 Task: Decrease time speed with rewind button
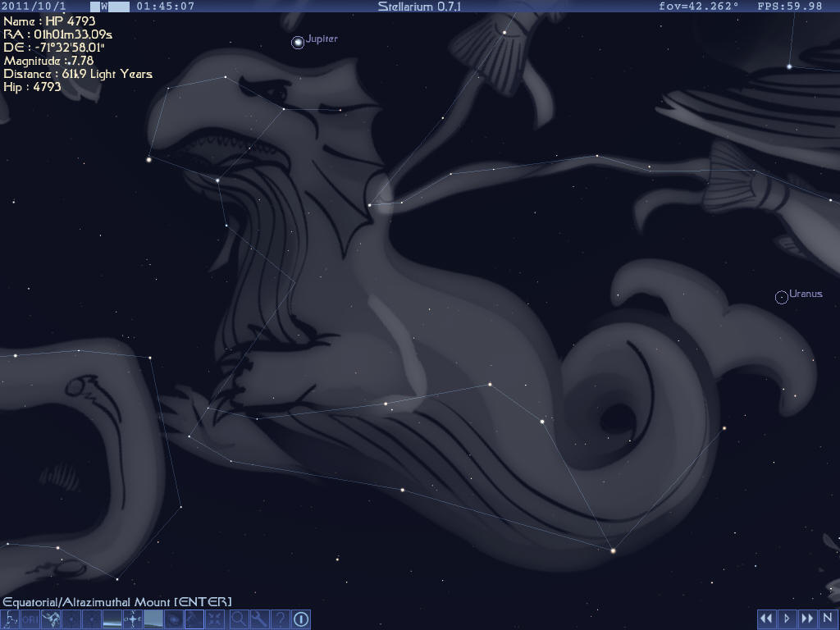pyautogui.click(x=766, y=619)
